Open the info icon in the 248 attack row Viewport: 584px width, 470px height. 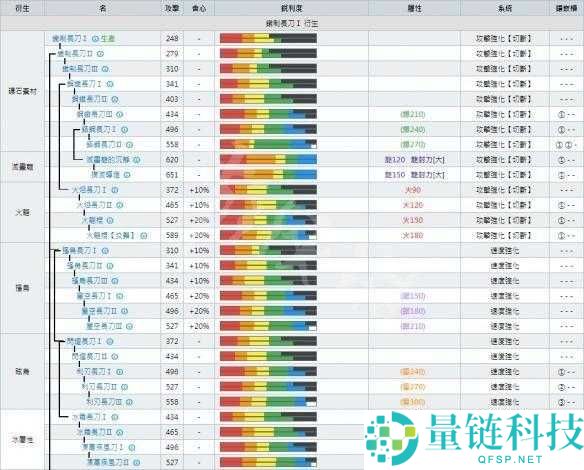pos(95,38)
